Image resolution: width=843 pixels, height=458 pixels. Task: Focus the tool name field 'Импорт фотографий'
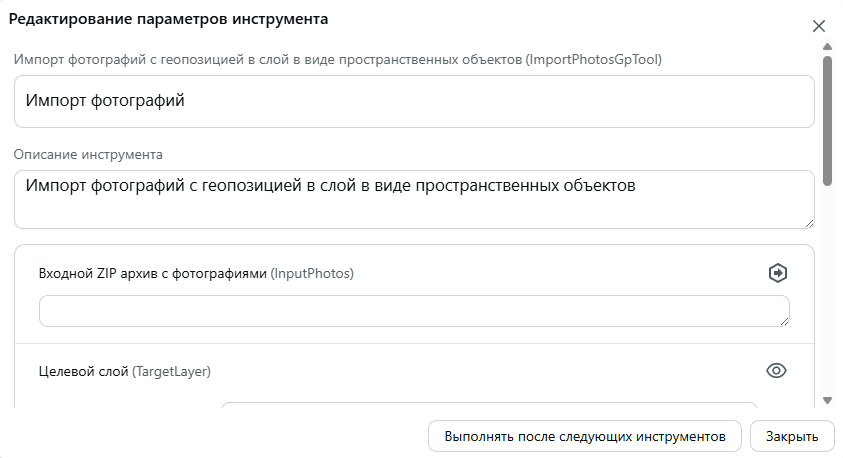[x=414, y=102]
